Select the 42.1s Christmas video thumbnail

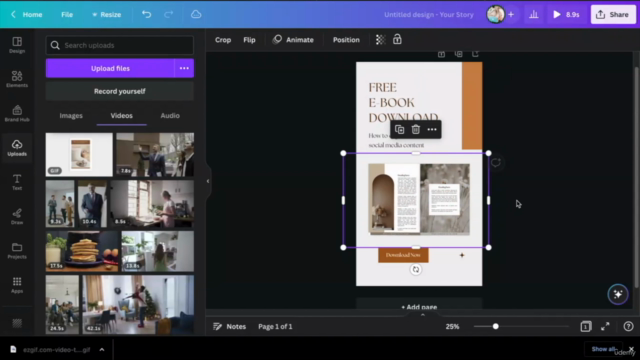click(x=138, y=304)
